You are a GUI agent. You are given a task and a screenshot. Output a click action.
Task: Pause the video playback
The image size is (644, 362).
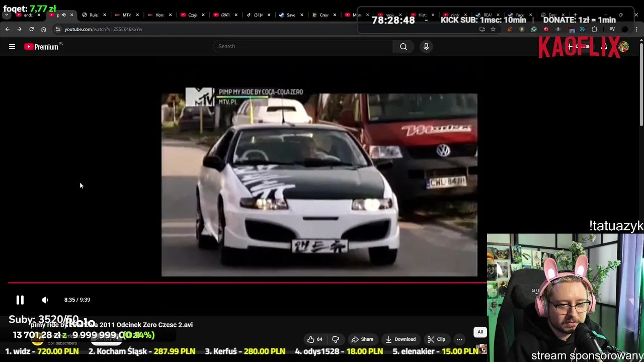(20, 300)
